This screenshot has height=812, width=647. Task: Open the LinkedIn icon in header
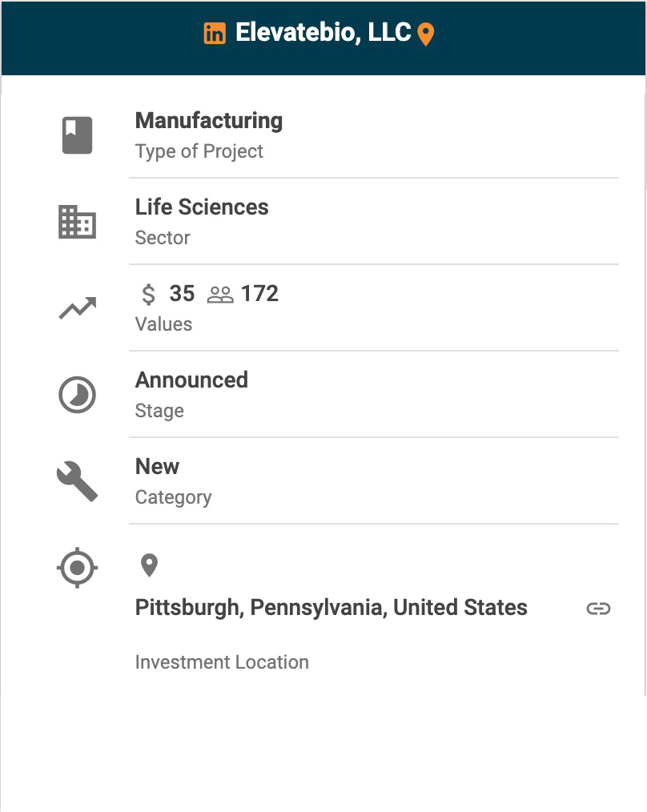215,34
